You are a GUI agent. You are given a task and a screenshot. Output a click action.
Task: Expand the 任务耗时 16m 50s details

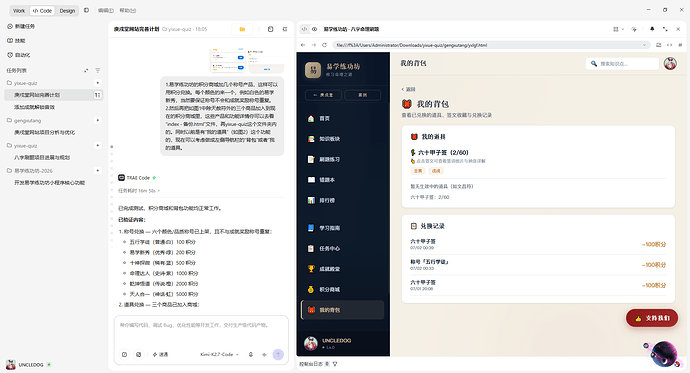point(139,190)
